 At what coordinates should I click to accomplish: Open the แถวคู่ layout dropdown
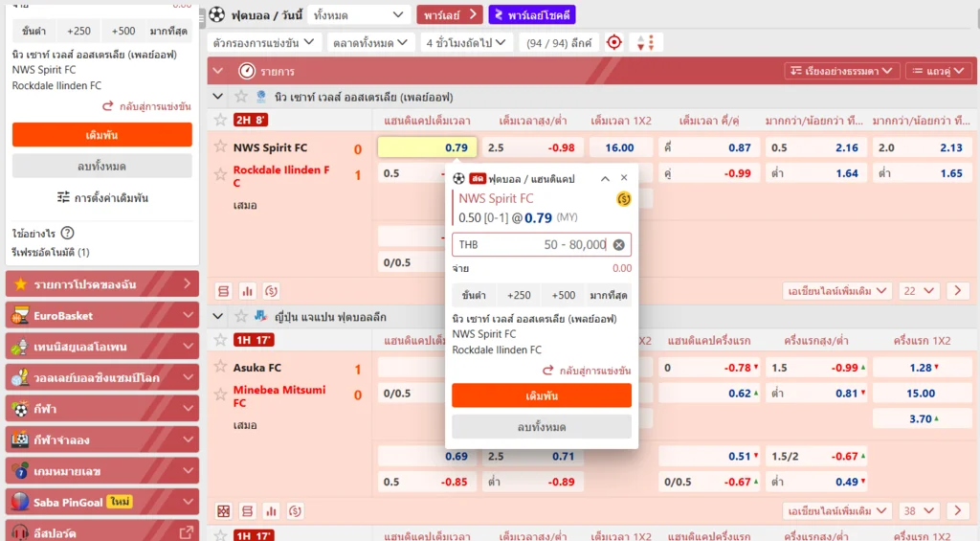938,71
